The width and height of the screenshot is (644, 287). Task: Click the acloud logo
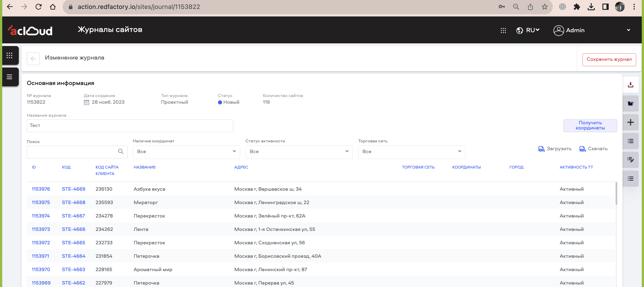tap(30, 30)
